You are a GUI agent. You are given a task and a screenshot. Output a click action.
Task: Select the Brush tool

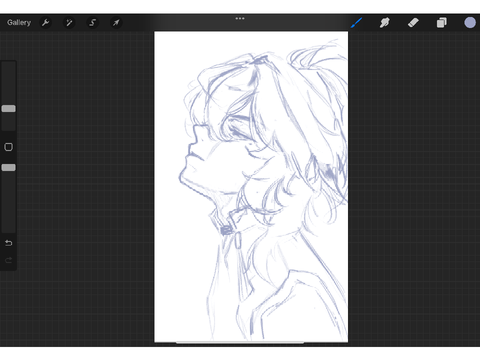(x=356, y=23)
